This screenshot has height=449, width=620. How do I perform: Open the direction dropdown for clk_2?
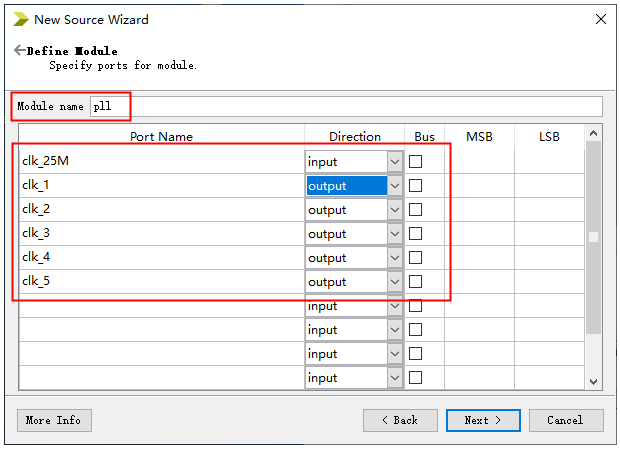[x=394, y=209]
